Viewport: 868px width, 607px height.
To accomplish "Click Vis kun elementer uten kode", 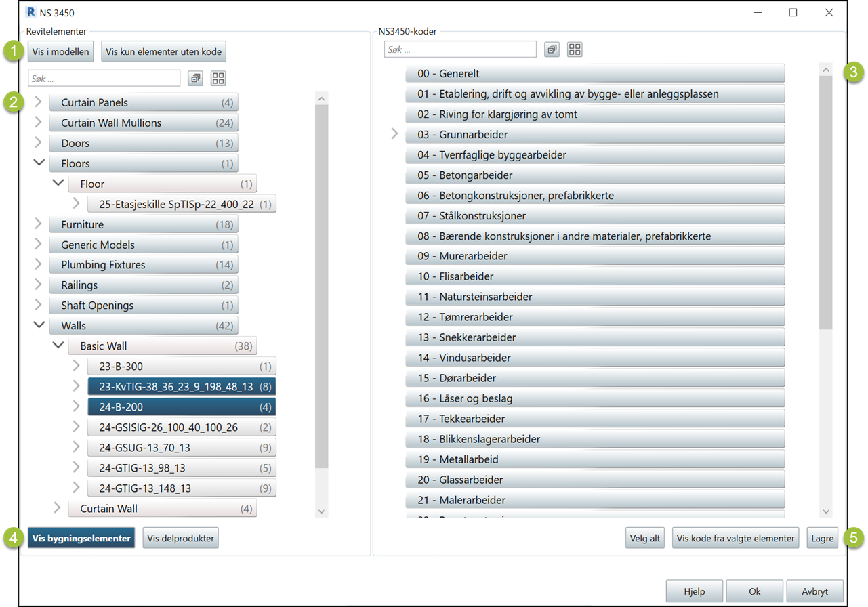I will (163, 51).
